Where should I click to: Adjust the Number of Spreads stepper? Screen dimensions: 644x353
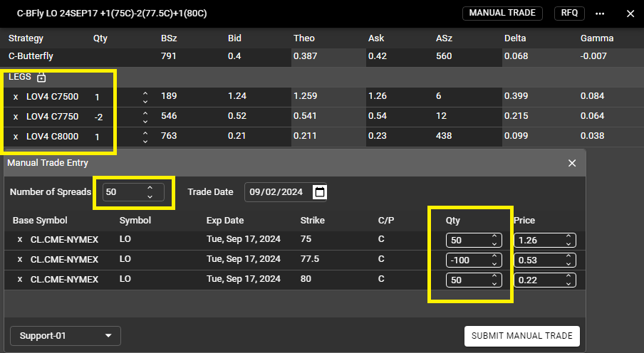click(150, 192)
